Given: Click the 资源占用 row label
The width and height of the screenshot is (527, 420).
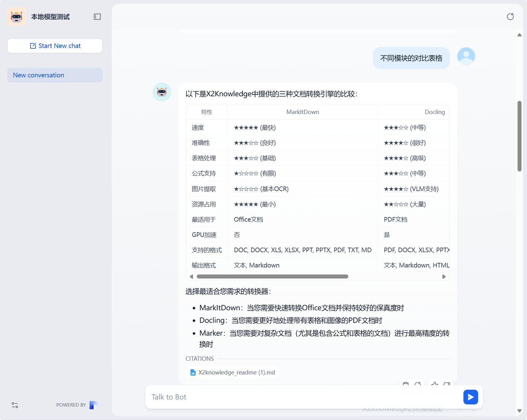Looking at the screenshot, I should [204, 204].
